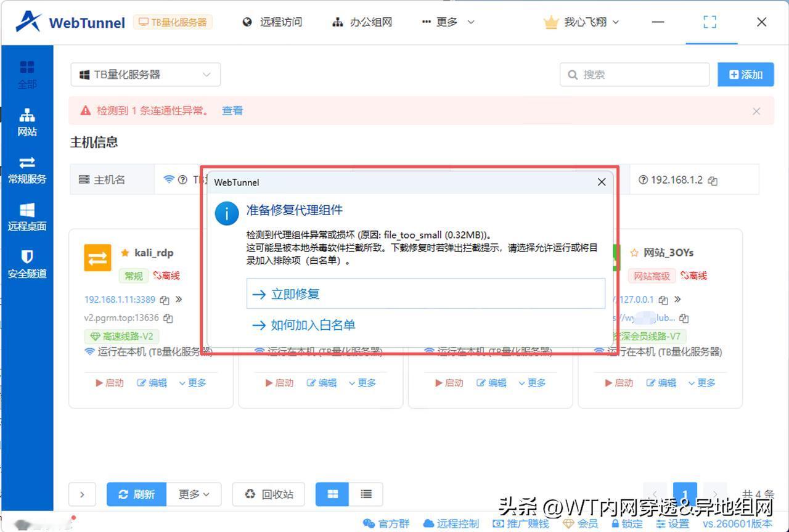789x532 pixels.
Task: Open the 远程访问 menu
Action: point(272,22)
